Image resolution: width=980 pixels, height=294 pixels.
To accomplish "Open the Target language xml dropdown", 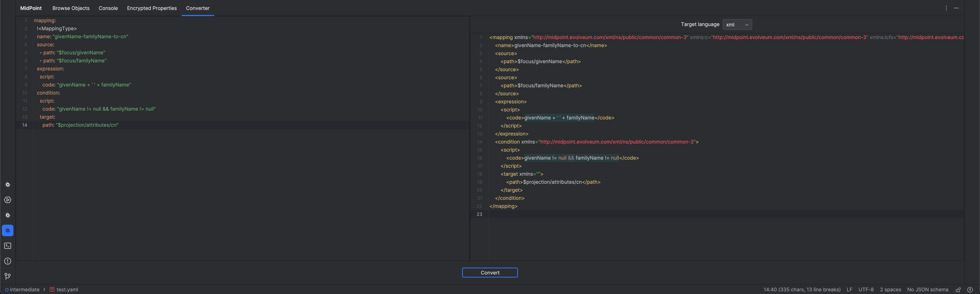I will click(x=737, y=25).
